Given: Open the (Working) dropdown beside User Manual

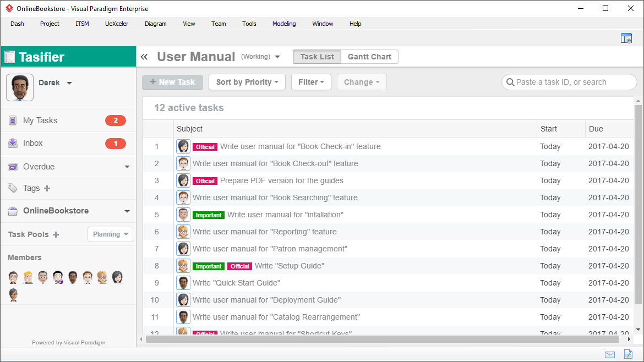Looking at the screenshot, I should (260, 56).
